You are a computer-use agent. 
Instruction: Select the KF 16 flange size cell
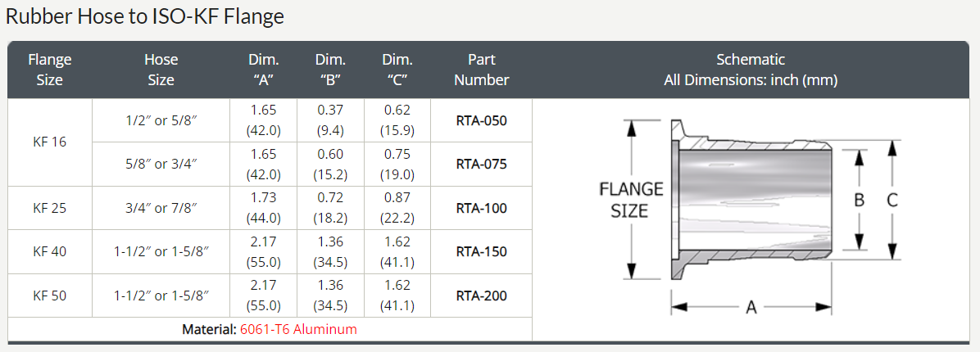(x=50, y=142)
